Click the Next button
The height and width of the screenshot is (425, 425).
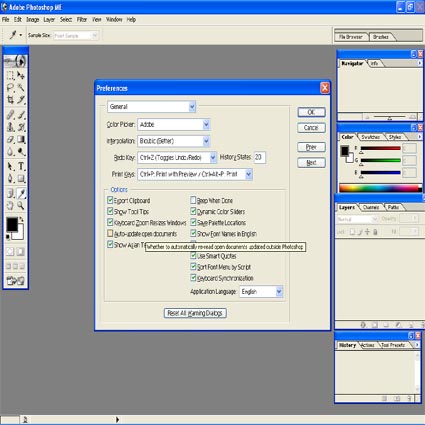tap(311, 163)
